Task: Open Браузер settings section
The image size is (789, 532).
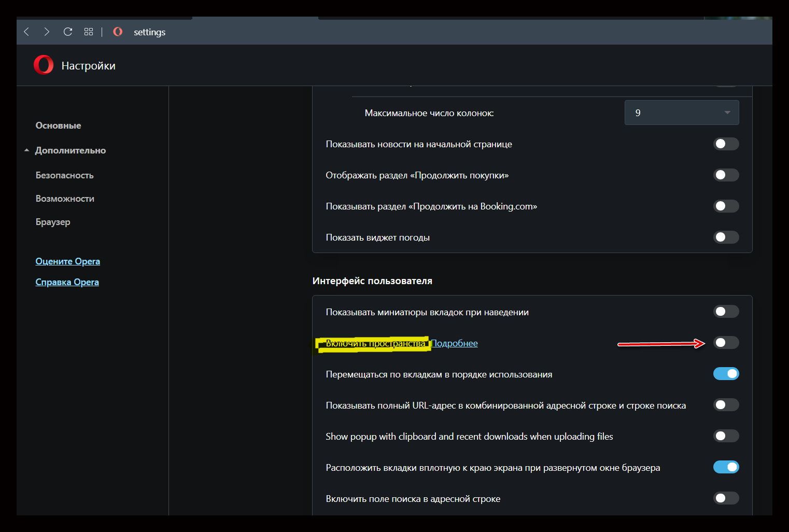Action: click(x=53, y=222)
